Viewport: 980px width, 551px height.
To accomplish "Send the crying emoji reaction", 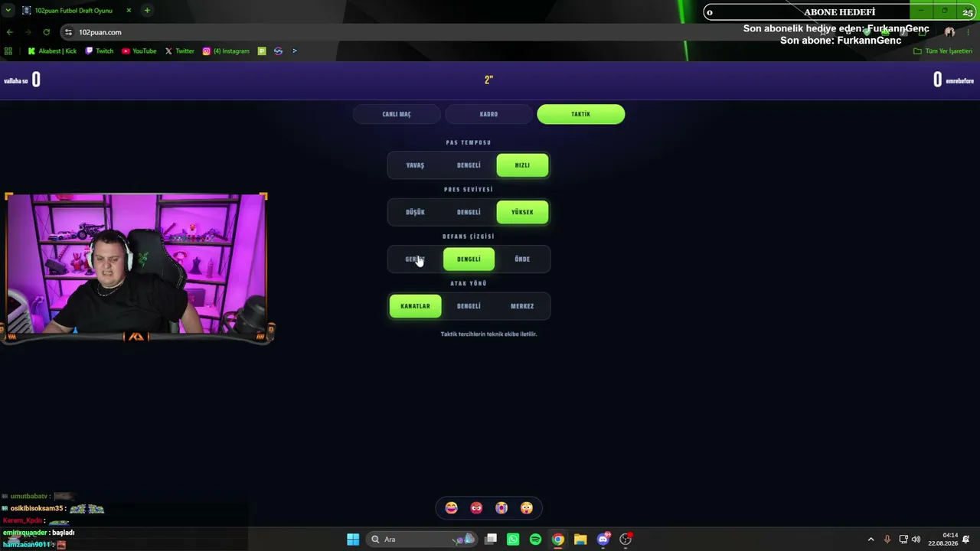I will [x=501, y=508].
